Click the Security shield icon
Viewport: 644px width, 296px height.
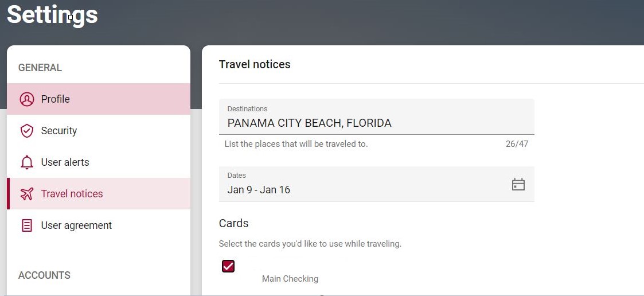pos(27,131)
